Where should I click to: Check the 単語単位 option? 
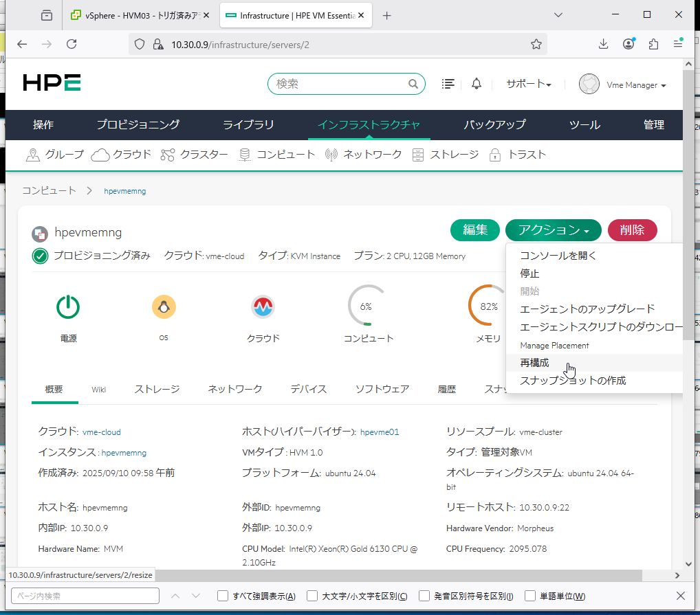(x=530, y=596)
